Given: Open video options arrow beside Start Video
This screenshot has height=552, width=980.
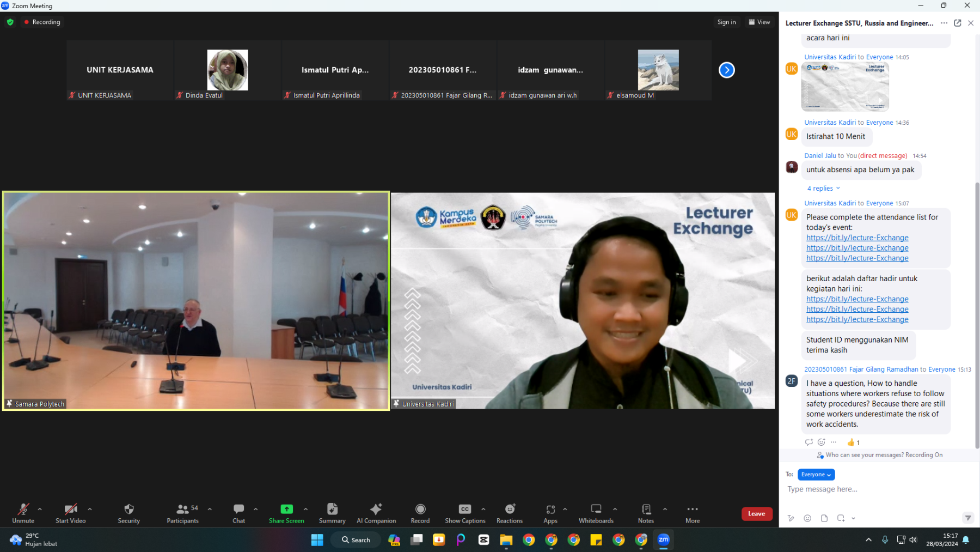Looking at the screenshot, I should pyautogui.click(x=90, y=509).
